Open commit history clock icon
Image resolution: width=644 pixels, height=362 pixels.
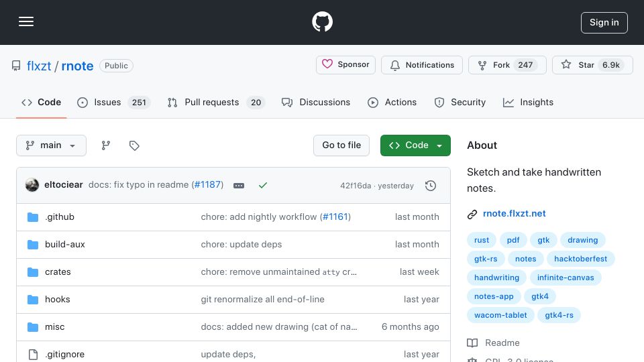[431, 186]
